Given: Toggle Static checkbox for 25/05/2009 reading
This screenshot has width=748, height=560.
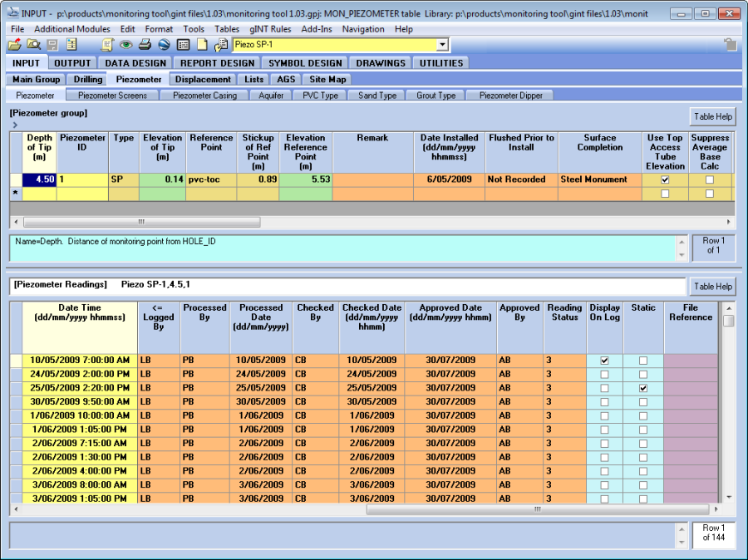Looking at the screenshot, I should click(642, 388).
